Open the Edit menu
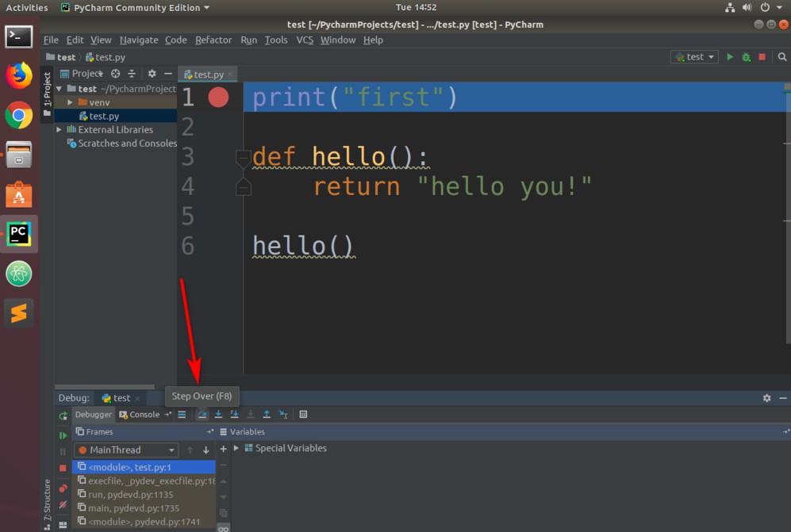Screen dimensions: 791x532 (x=75, y=40)
